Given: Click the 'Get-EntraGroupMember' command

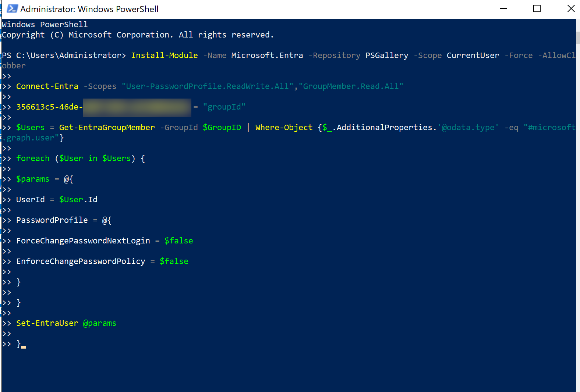Looking at the screenshot, I should (x=107, y=128).
